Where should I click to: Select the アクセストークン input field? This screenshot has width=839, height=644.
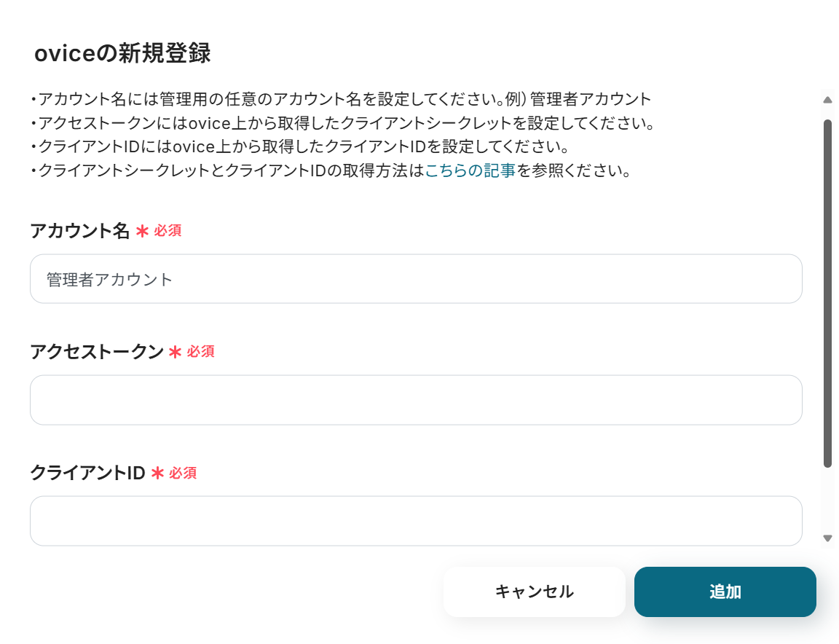[415, 399]
